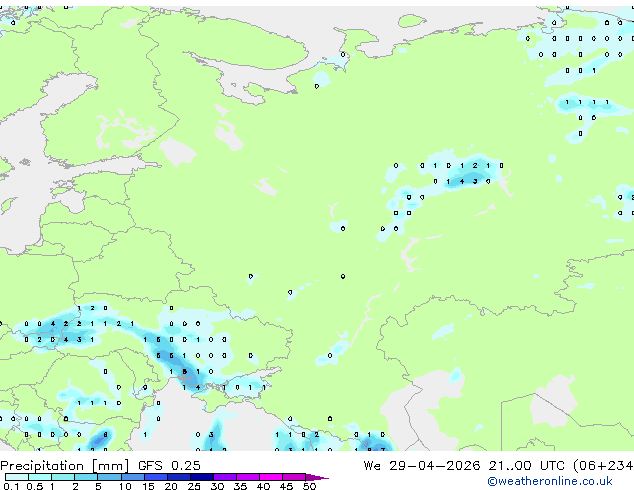Click legend swatch between 0.5 and 1
Screen dimensions: 634x490
[40, 477]
